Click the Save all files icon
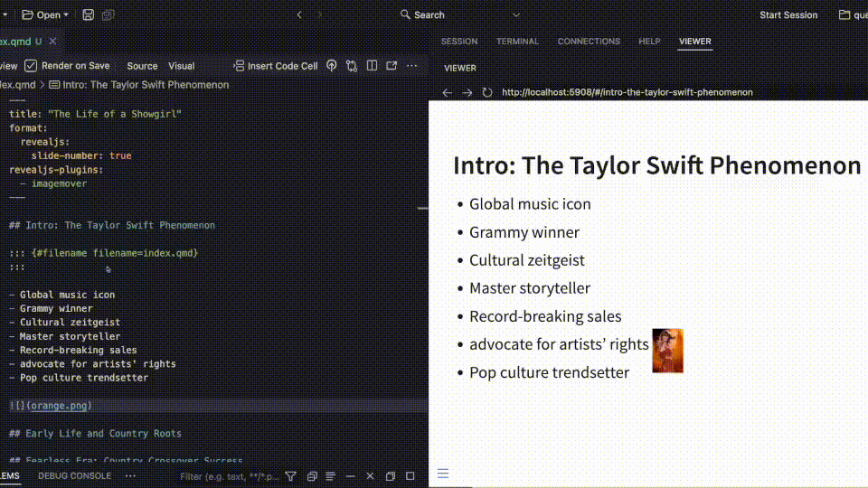This screenshot has height=488, width=868. click(x=108, y=15)
